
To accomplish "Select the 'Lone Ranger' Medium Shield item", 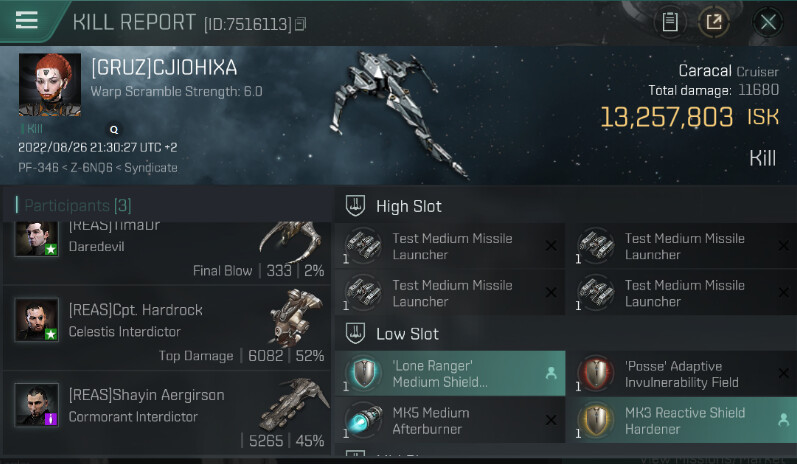I will (450, 374).
